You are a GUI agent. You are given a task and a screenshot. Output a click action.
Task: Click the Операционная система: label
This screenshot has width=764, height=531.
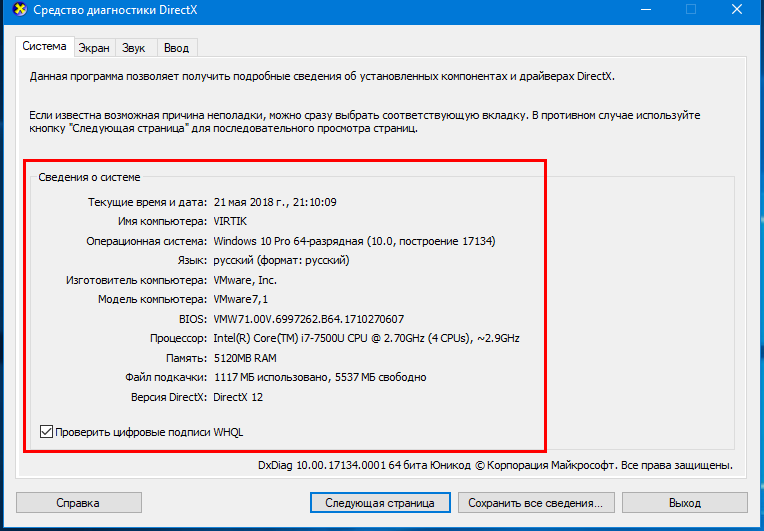(147, 241)
